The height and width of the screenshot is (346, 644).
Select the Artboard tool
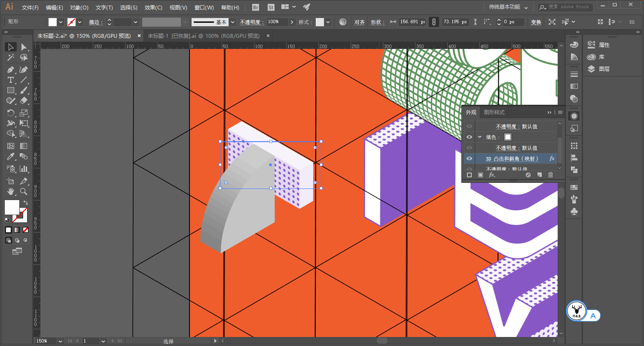tap(11, 181)
